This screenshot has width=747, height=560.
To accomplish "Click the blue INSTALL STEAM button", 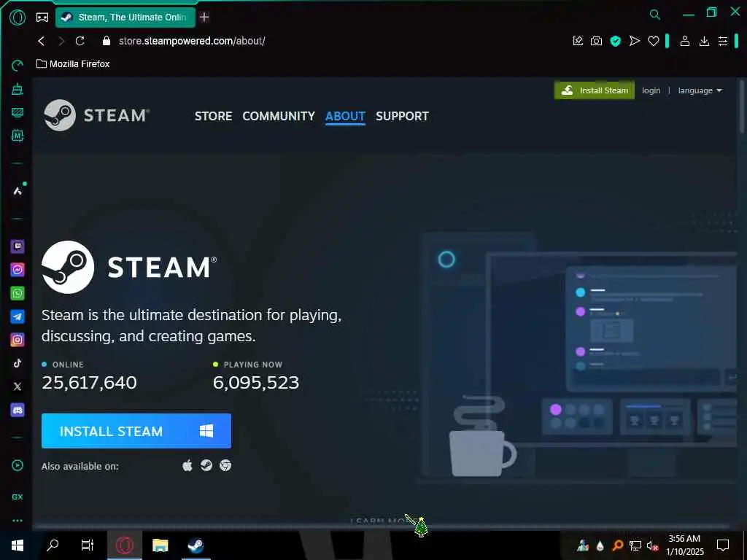I will tap(136, 431).
